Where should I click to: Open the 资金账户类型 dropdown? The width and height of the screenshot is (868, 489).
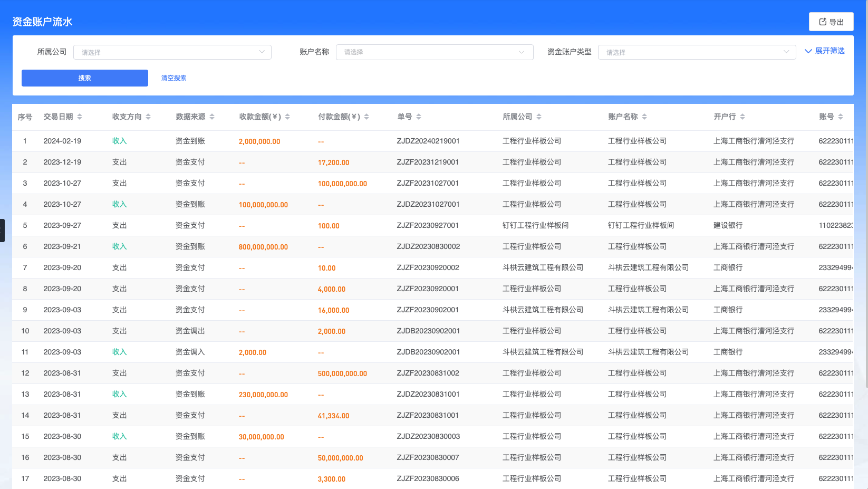[697, 52]
